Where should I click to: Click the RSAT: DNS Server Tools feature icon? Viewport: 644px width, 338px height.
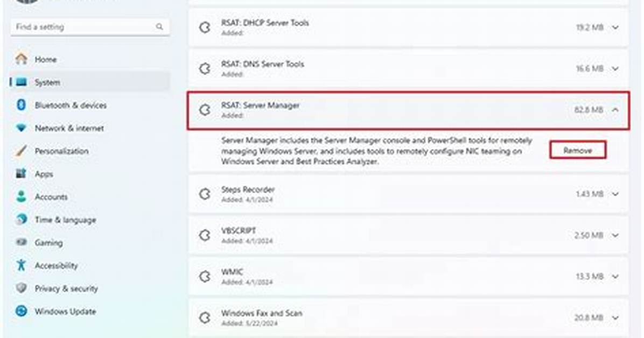click(205, 68)
